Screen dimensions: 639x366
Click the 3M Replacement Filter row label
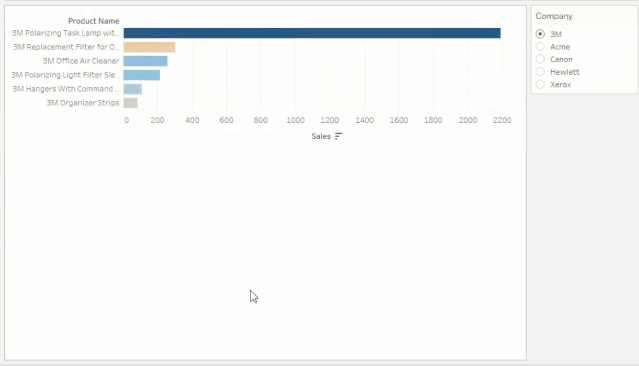[66, 47]
